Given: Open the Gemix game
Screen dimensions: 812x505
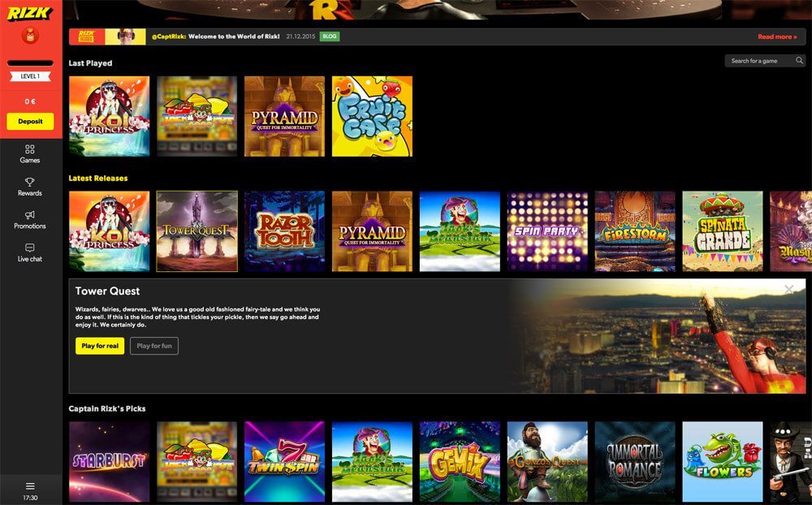Looking at the screenshot, I should (x=460, y=461).
